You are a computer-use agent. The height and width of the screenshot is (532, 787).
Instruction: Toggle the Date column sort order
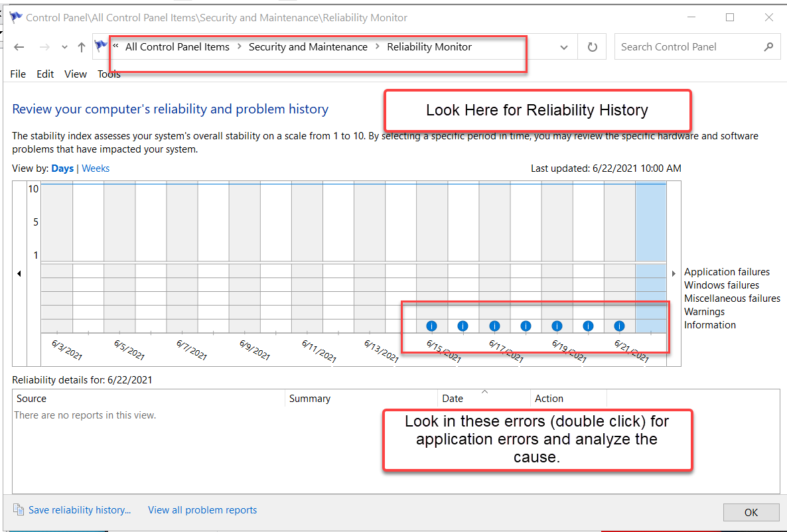[452, 398]
